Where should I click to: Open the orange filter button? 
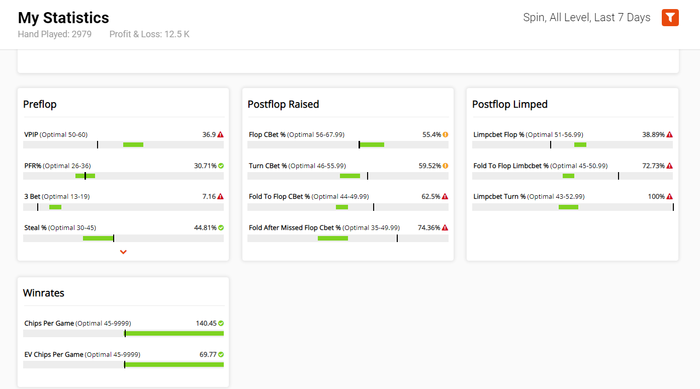click(x=670, y=18)
